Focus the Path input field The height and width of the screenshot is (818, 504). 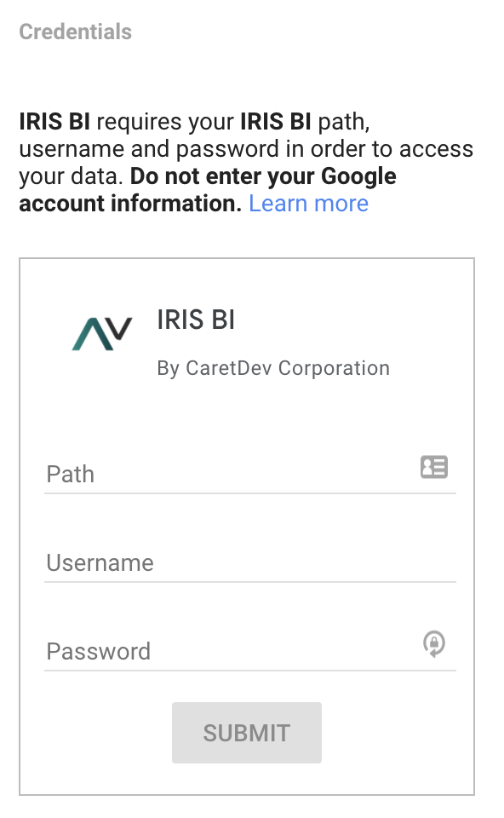pyautogui.click(x=250, y=473)
